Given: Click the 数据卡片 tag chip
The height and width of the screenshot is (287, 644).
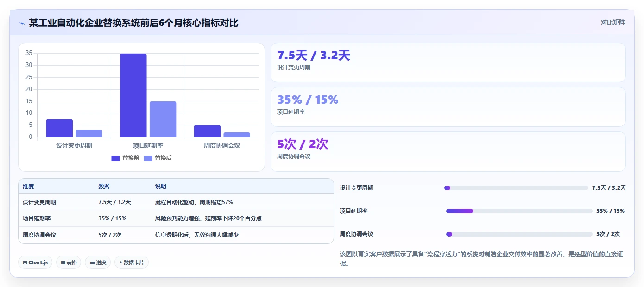Looking at the screenshot, I should point(132,262).
